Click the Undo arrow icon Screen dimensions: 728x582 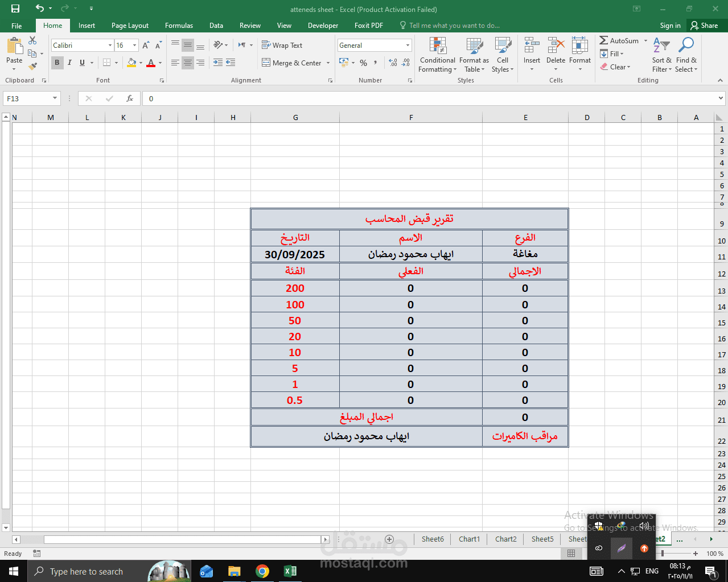coord(39,9)
